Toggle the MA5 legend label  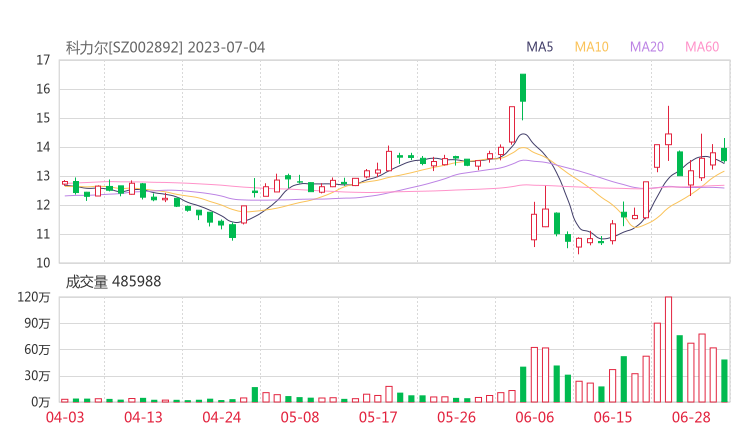click(x=540, y=47)
